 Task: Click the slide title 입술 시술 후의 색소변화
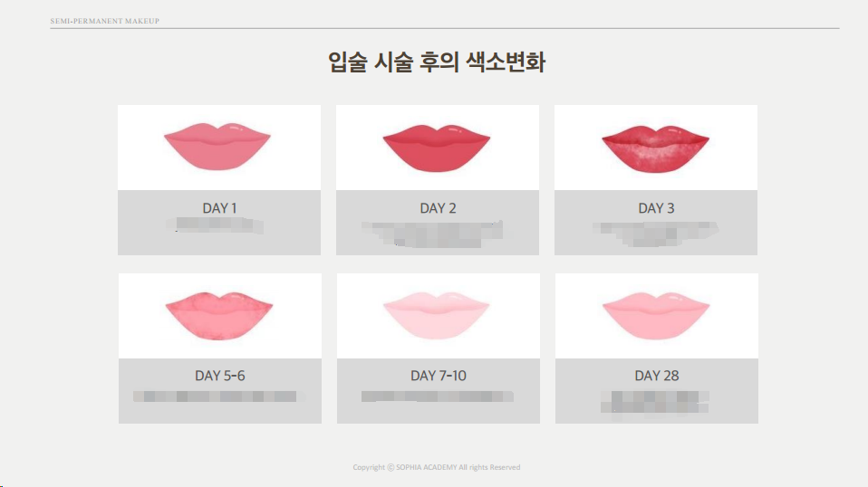coord(437,62)
